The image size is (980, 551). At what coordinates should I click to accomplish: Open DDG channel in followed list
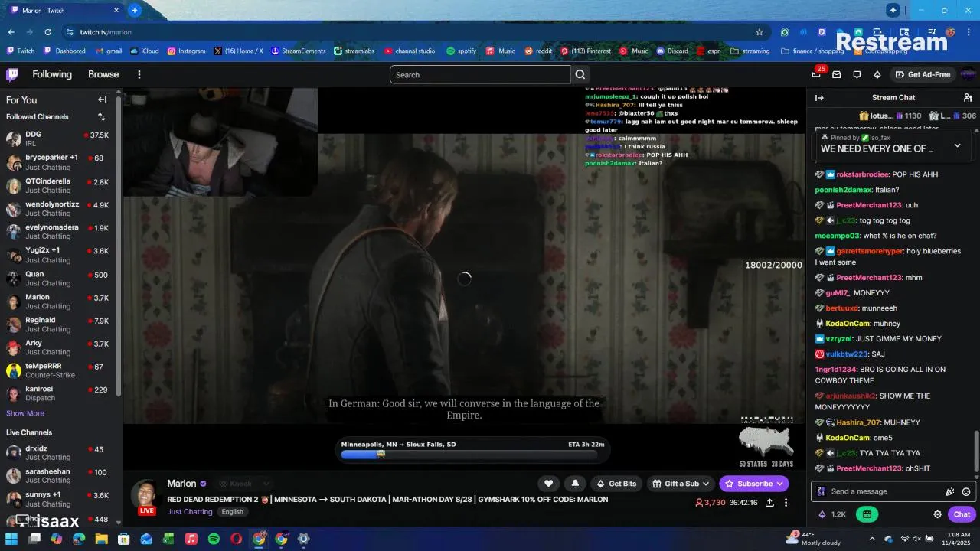(59, 139)
